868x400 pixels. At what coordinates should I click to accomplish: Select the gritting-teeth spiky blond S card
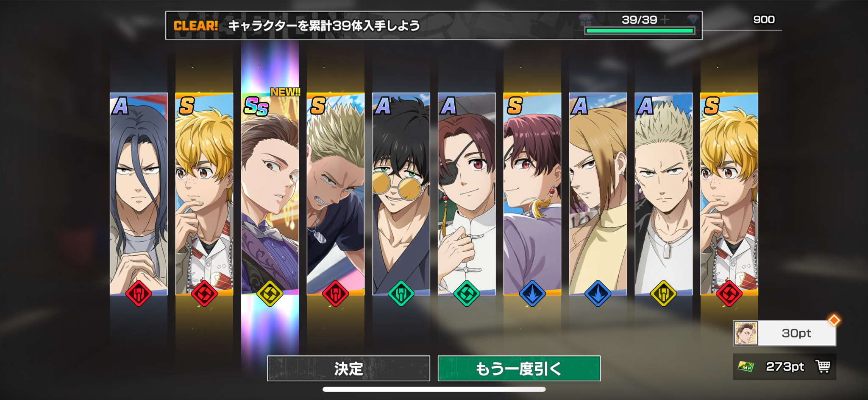pyautogui.click(x=336, y=193)
